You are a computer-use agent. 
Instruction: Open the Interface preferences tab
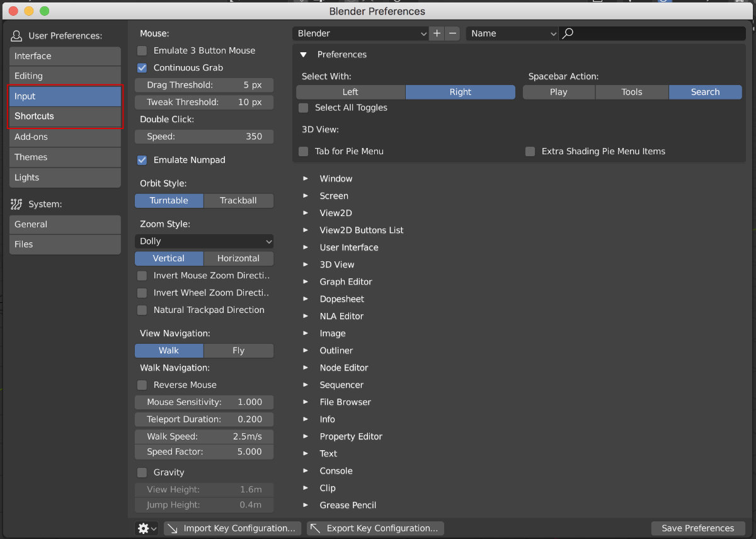[x=65, y=56]
